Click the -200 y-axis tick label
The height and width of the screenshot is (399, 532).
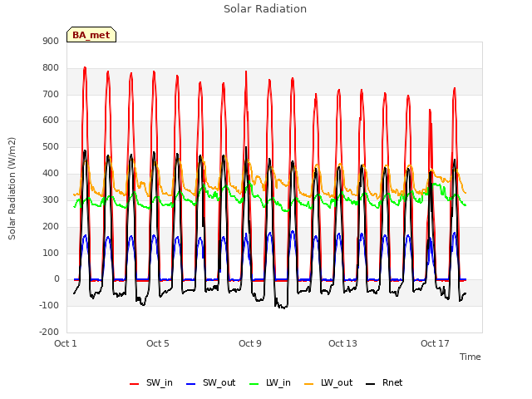49,332
